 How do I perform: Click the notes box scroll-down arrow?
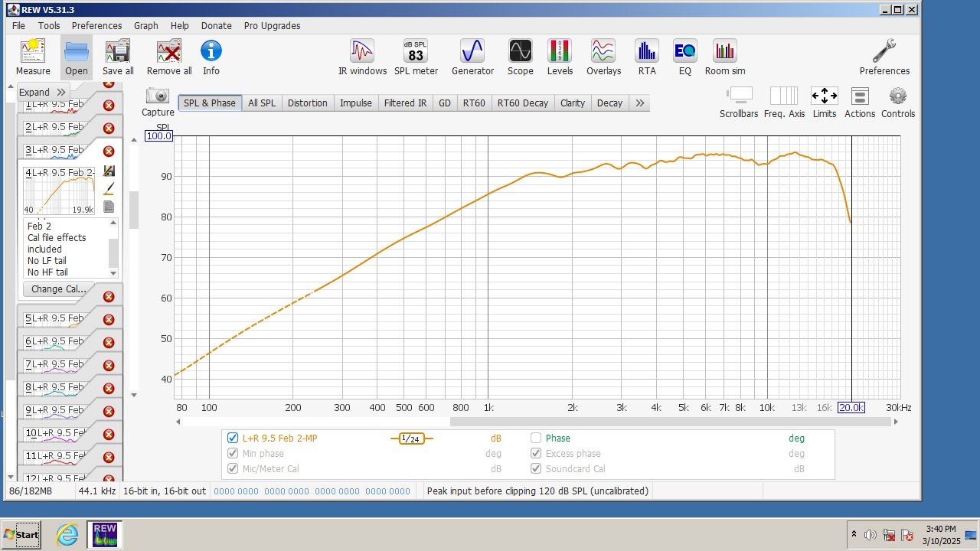pos(113,273)
